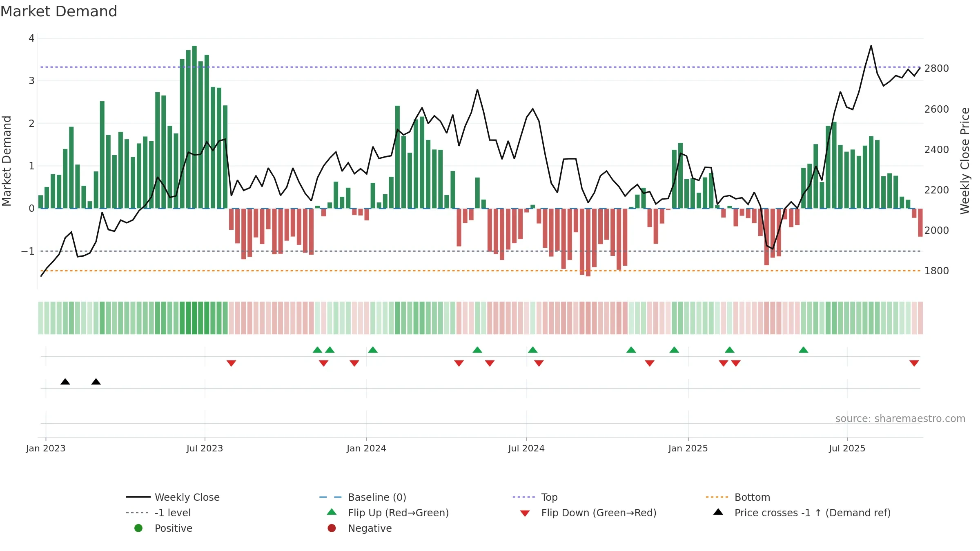Click the "2200" price axis value
Image resolution: width=980 pixels, height=551 pixels.
[x=937, y=190]
